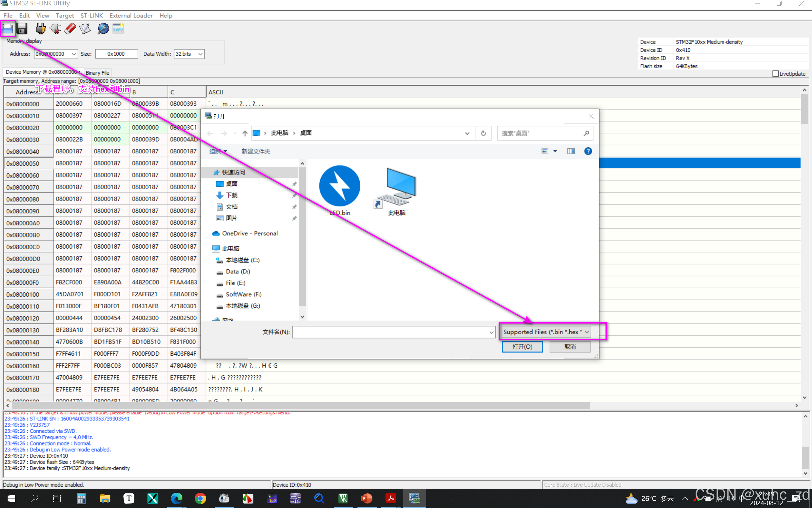The image size is (812, 508).
Task: Select OneDrive - Personal in tree
Action: coord(250,233)
